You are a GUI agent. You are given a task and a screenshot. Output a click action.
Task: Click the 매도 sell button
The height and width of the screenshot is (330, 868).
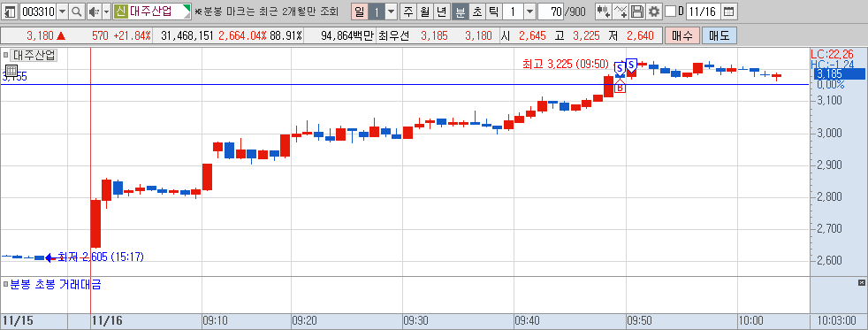coord(720,36)
